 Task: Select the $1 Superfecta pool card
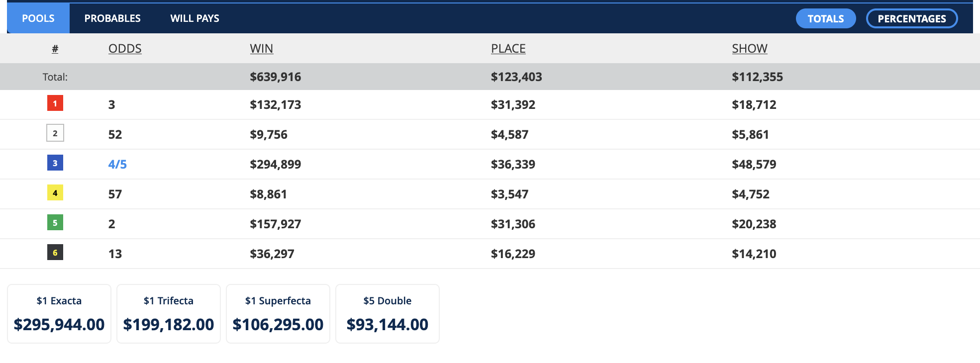click(x=278, y=314)
